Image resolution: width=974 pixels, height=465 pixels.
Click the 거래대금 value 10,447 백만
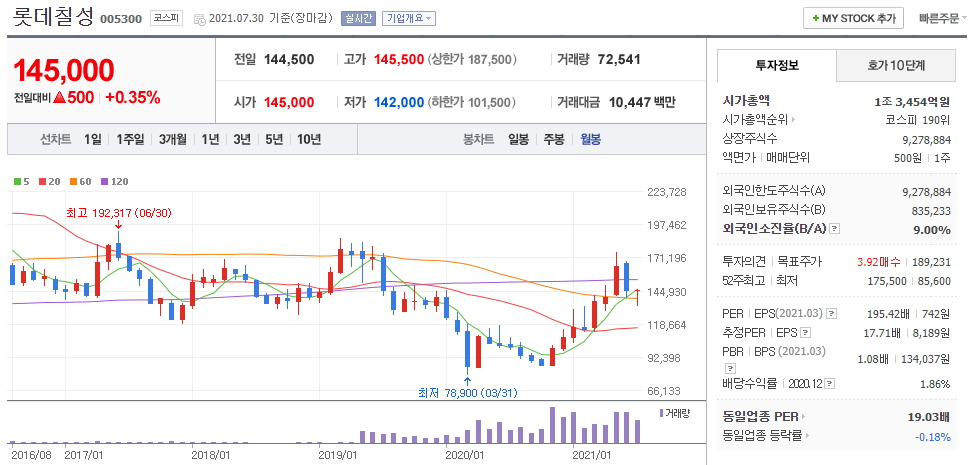[640, 103]
